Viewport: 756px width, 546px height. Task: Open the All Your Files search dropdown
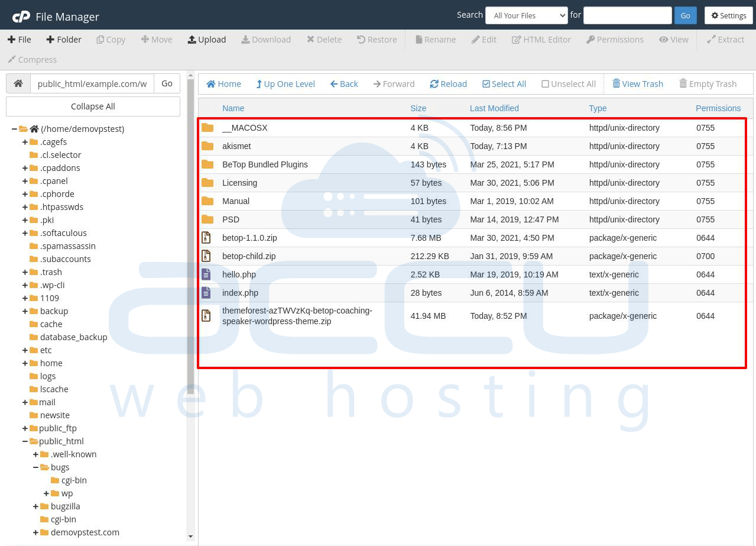(527, 15)
